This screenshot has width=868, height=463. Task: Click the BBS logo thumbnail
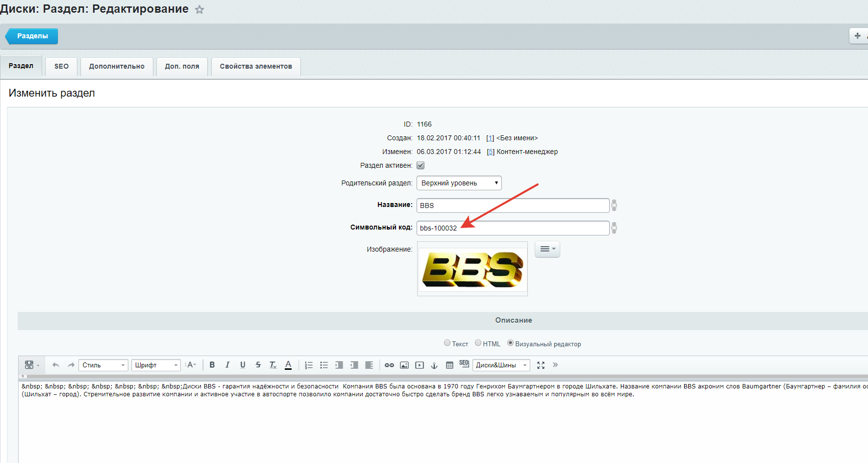click(x=472, y=269)
